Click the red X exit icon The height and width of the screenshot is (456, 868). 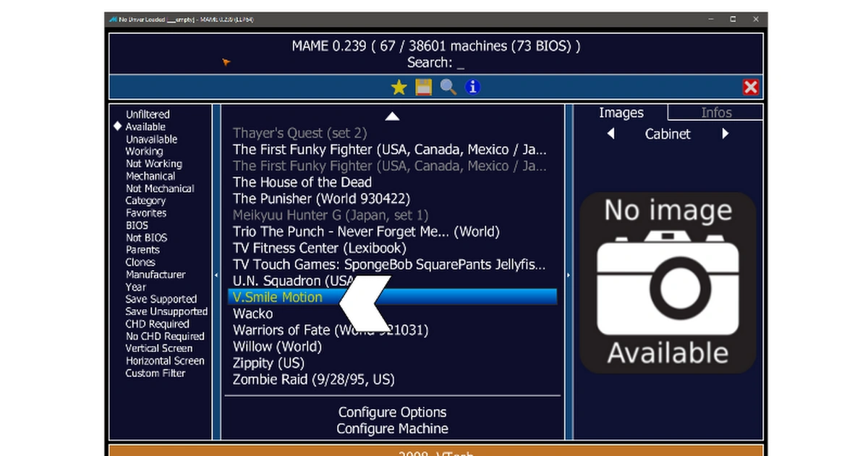(751, 87)
